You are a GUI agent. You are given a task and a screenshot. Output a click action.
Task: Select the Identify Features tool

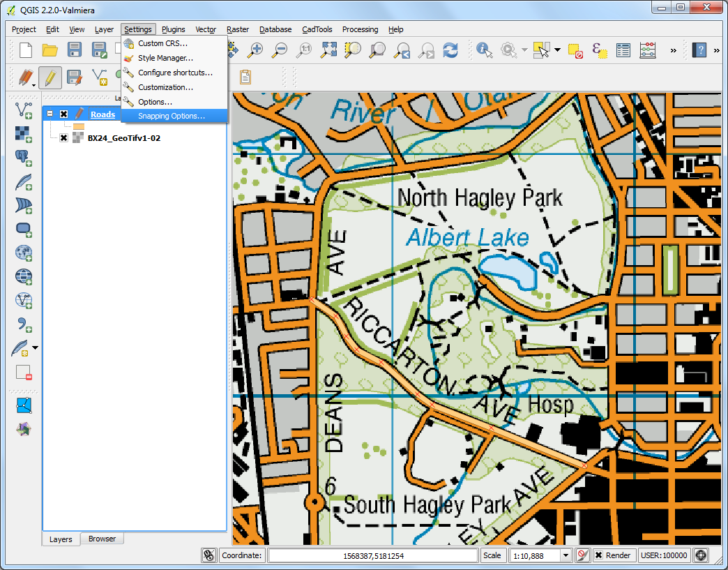484,50
